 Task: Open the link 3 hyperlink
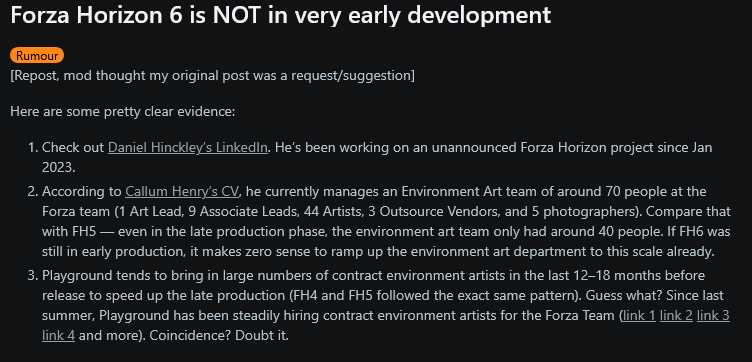[713, 315]
